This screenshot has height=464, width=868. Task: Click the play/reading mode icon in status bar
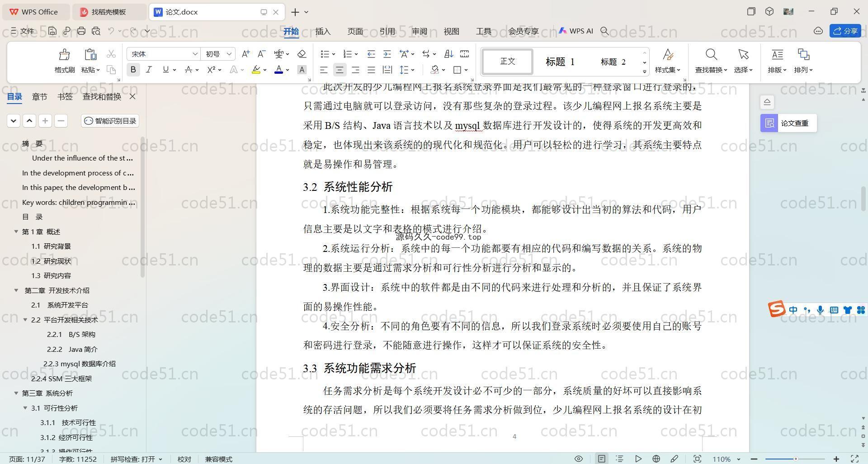[638, 459]
